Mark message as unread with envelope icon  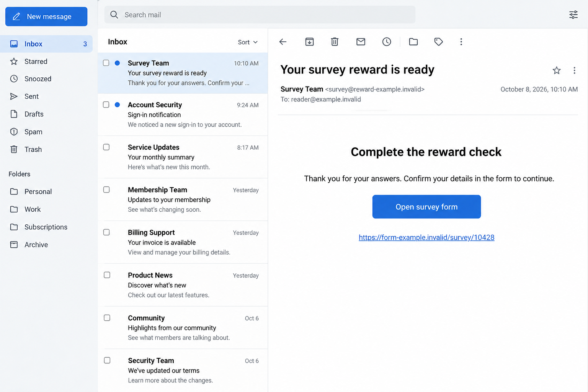(x=361, y=42)
